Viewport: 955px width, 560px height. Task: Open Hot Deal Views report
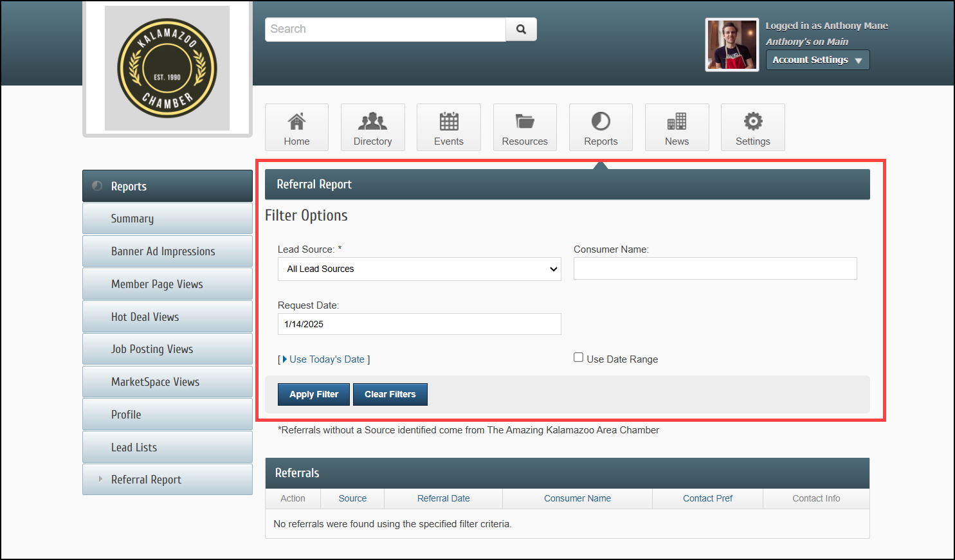pyautogui.click(x=145, y=317)
